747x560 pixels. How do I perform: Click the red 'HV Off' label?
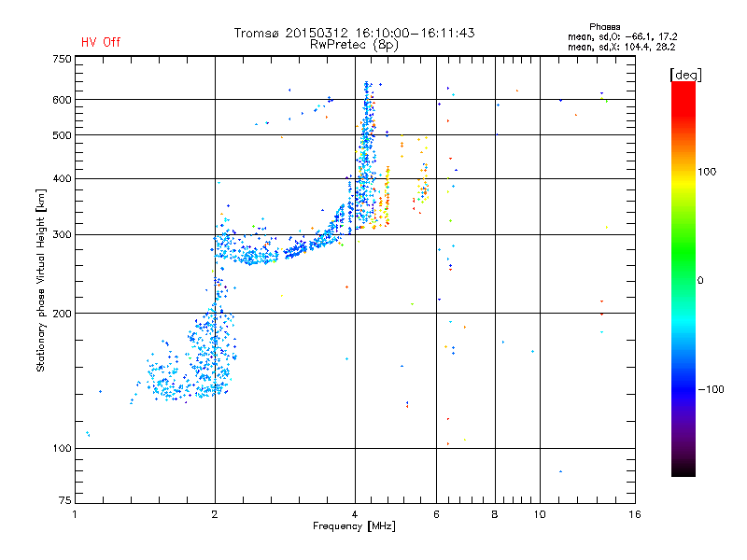coord(101,42)
